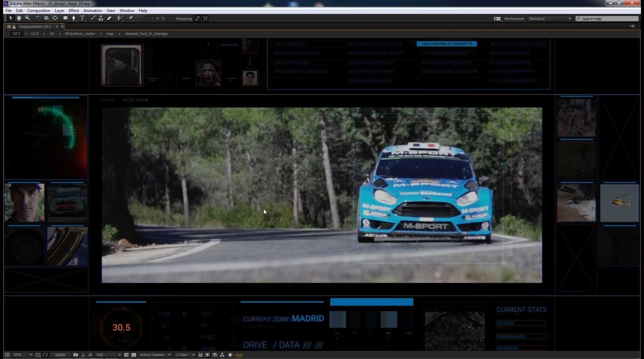644x359 pixels.
Task: Select the Selection arrow tool
Action: tap(11, 18)
